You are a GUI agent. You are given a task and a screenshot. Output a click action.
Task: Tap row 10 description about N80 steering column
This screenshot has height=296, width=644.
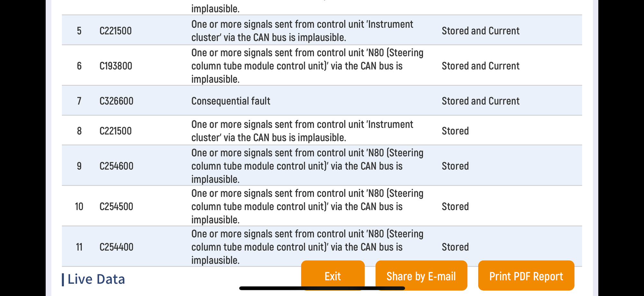pyautogui.click(x=307, y=207)
